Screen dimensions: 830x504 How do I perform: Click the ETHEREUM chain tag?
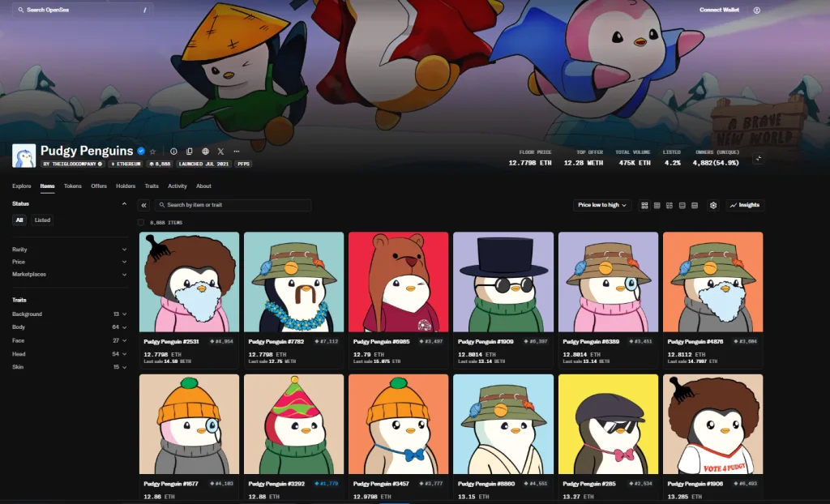[126, 164]
